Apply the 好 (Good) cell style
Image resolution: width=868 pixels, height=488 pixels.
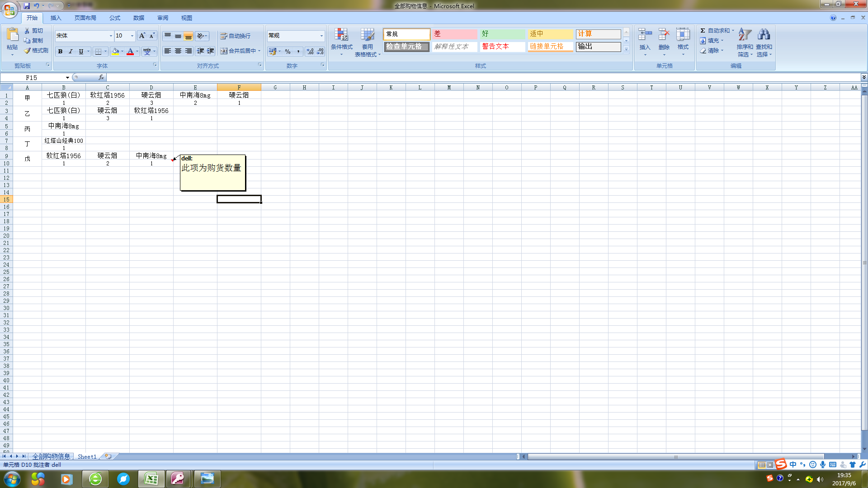pyautogui.click(x=503, y=34)
